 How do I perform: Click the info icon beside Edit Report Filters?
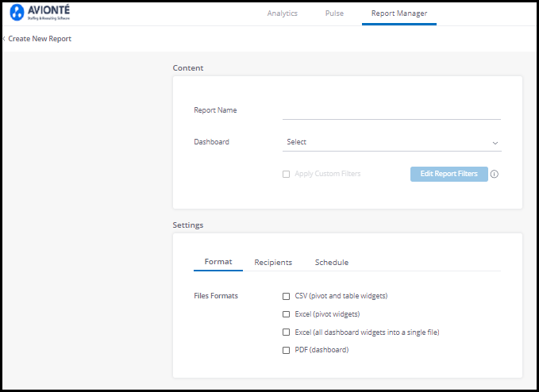click(494, 175)
